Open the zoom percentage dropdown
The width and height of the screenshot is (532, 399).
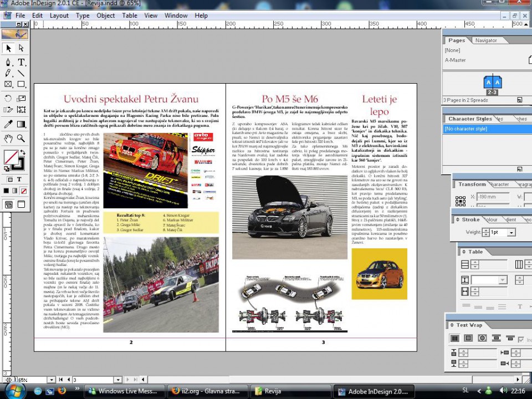point(51,380)
